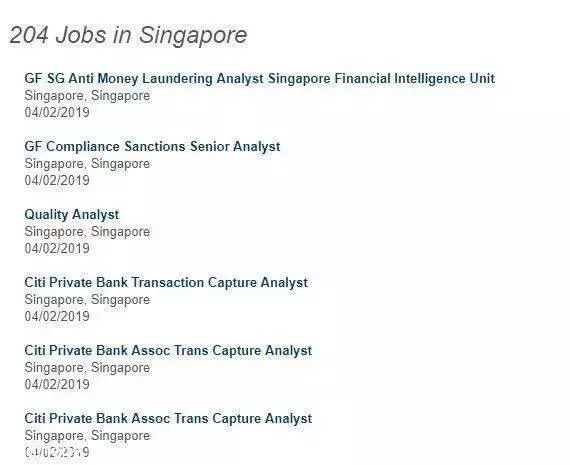Click the word Singapore in the page heading
570x465 pixels.
193,36
